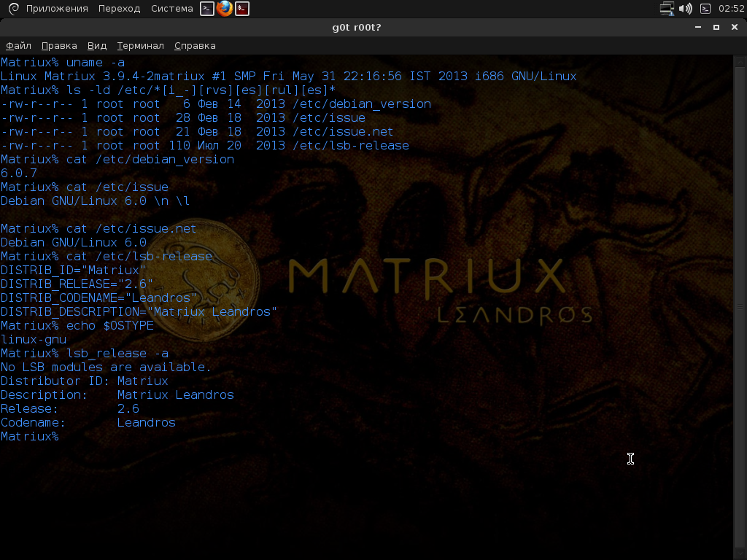The height and width of the screenshot is (560, 747).
Task: Open the Система panel menu
Action: pos(172,9)
